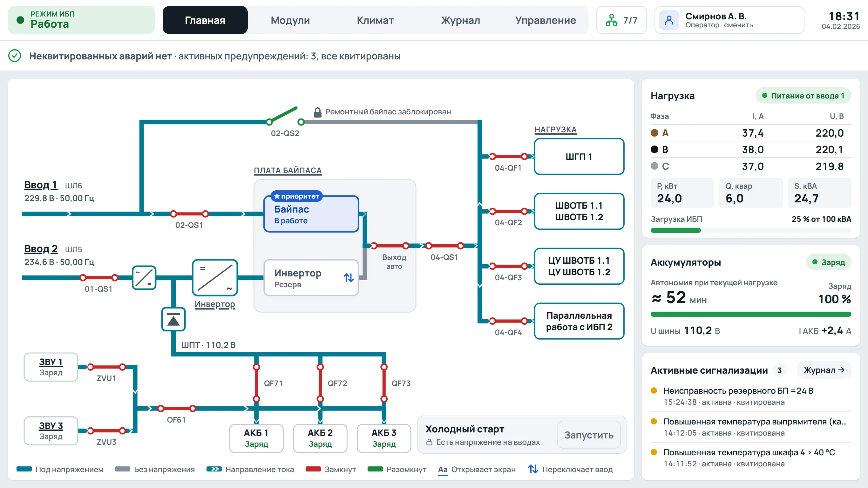The image size is (868, 488).
Task: Open alarm Повышенная температура шкафа 4
Action: click(751, 458)
